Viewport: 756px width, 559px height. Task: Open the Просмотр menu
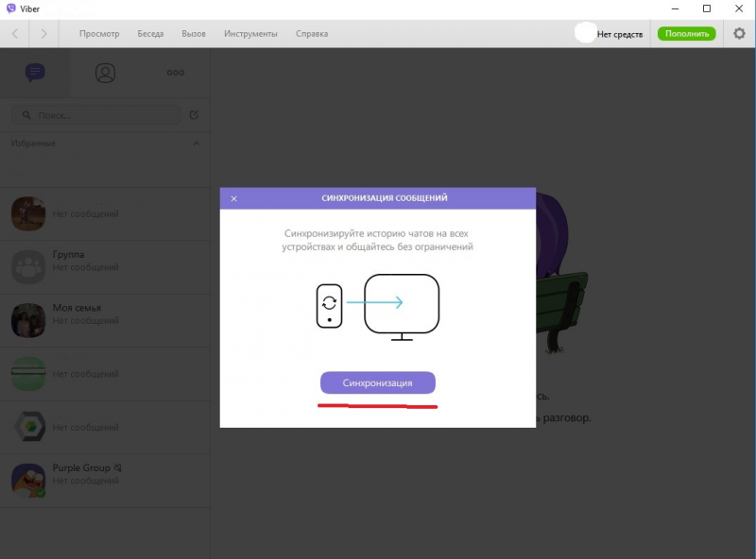coord(99,34)
